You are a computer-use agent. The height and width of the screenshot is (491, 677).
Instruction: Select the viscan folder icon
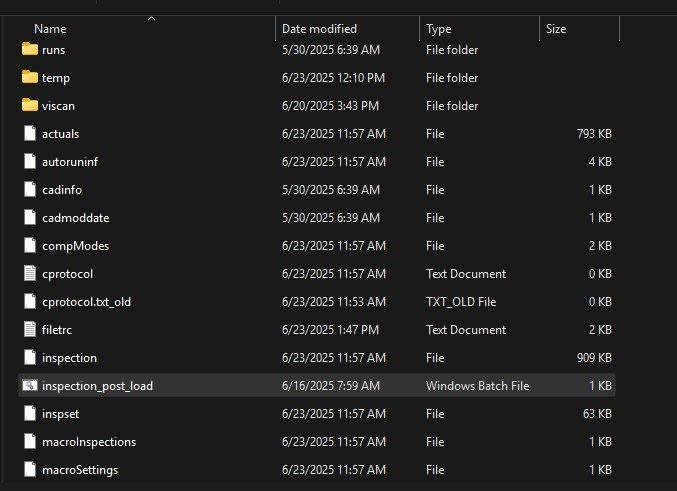(30, 105)
